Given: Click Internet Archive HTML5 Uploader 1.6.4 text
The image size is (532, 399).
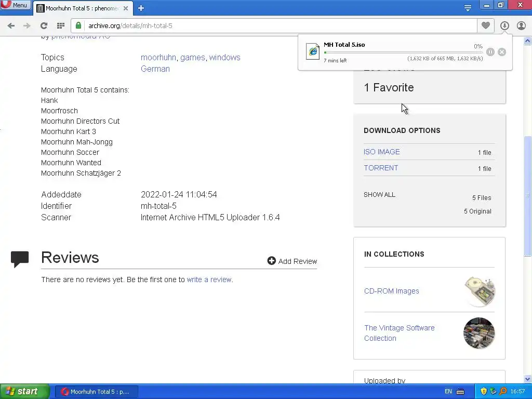Looking at the screenshot, I should click(210, 218).
